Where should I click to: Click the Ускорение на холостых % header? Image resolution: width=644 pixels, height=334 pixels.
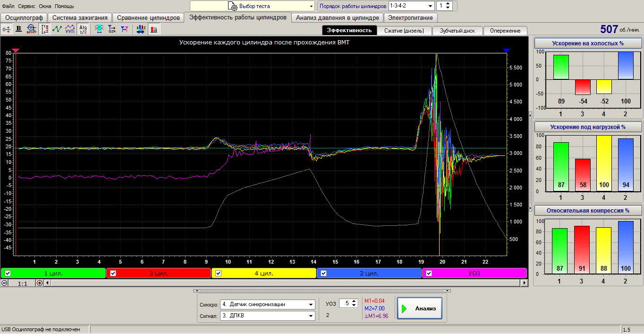tap(588, 43)
